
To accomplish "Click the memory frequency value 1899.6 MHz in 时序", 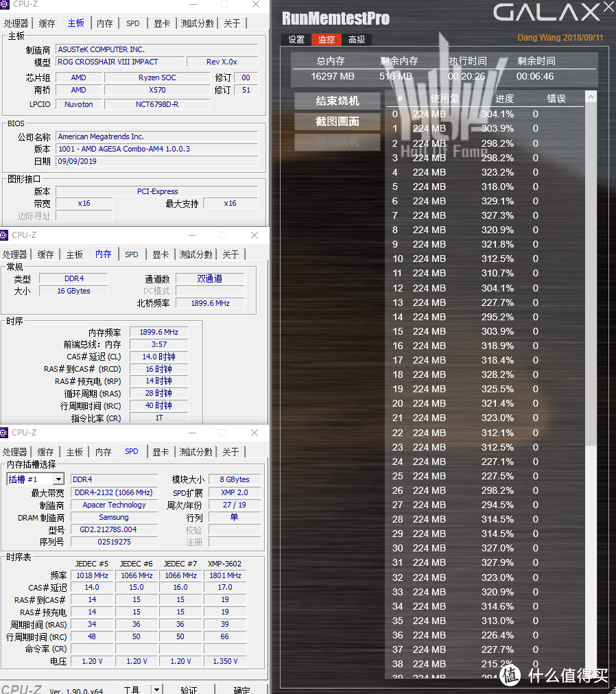I will tap(158, 332).
